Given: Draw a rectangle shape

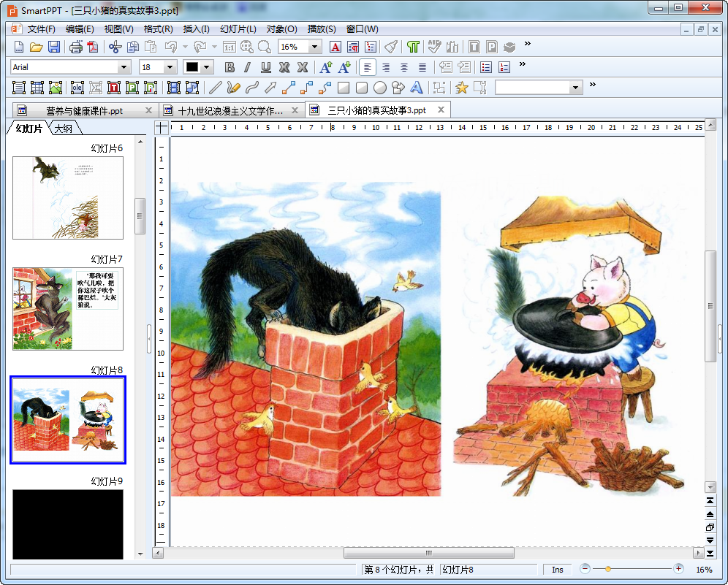Looking at the screenshot, I should [x=344, y=87].
